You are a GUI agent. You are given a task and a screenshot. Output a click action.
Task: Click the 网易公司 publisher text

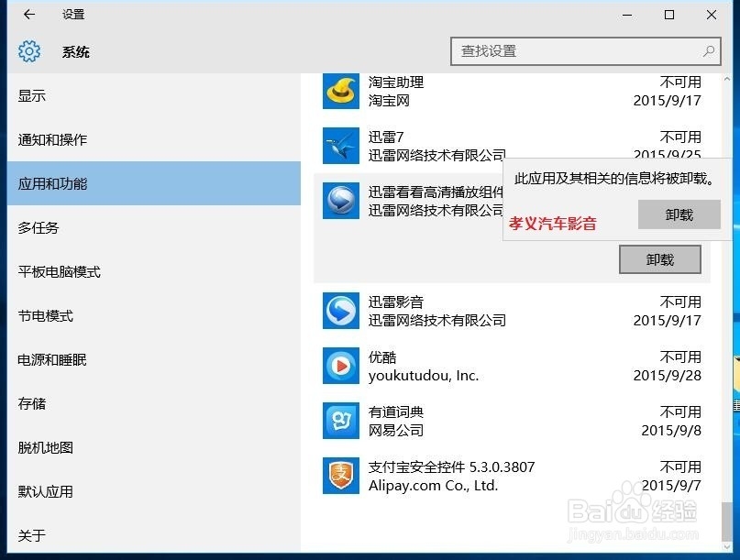(x=396, y=430)
